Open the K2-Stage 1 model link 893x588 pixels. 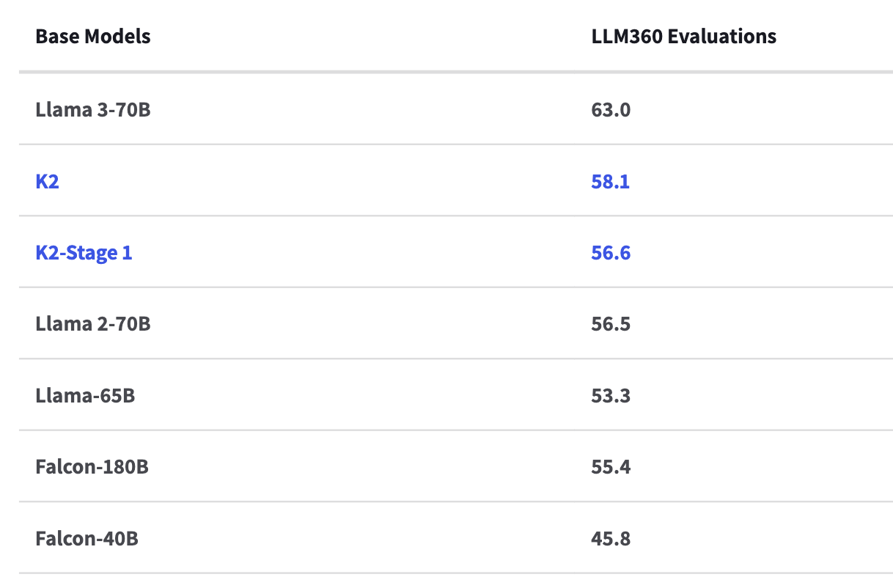click(84, 253)
